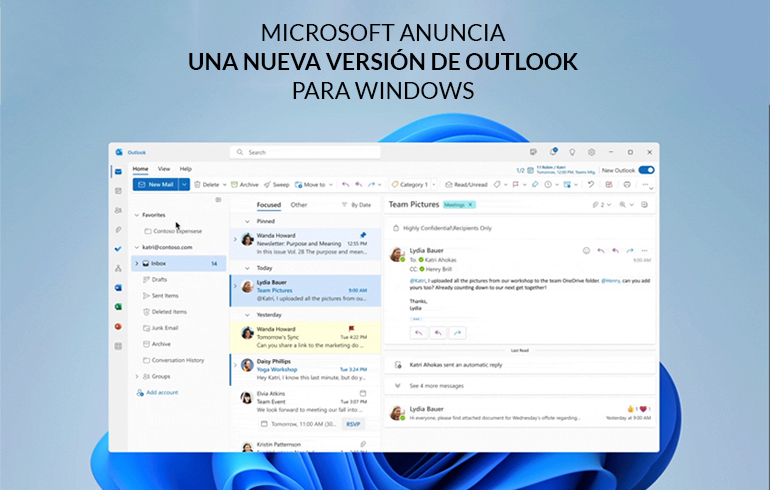Click the Undo icon in the ribbon

point(591,185)
